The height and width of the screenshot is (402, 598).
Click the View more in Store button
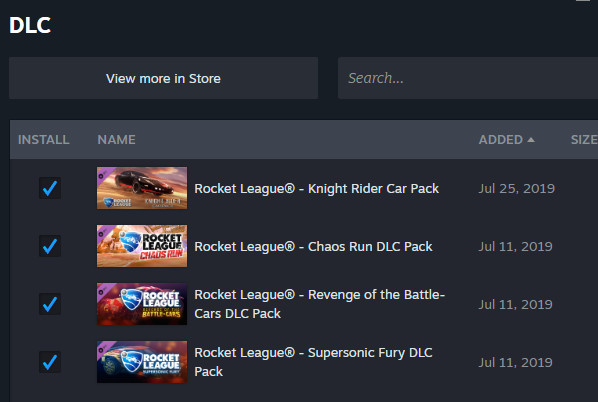(x=163, y=78)
